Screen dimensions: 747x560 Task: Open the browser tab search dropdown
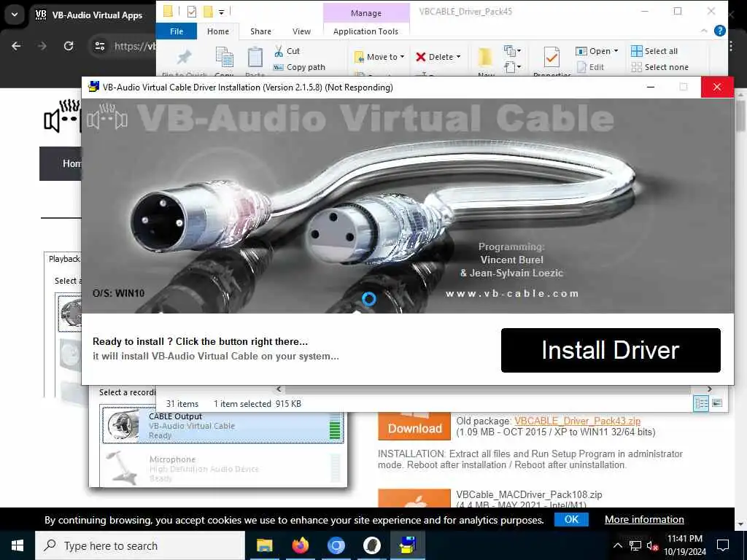click(15, 15)
